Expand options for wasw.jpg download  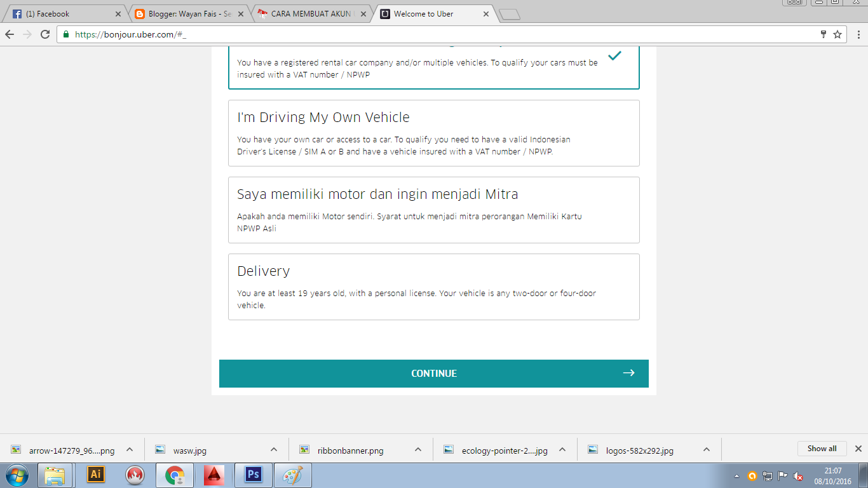(x=274, y=449)
